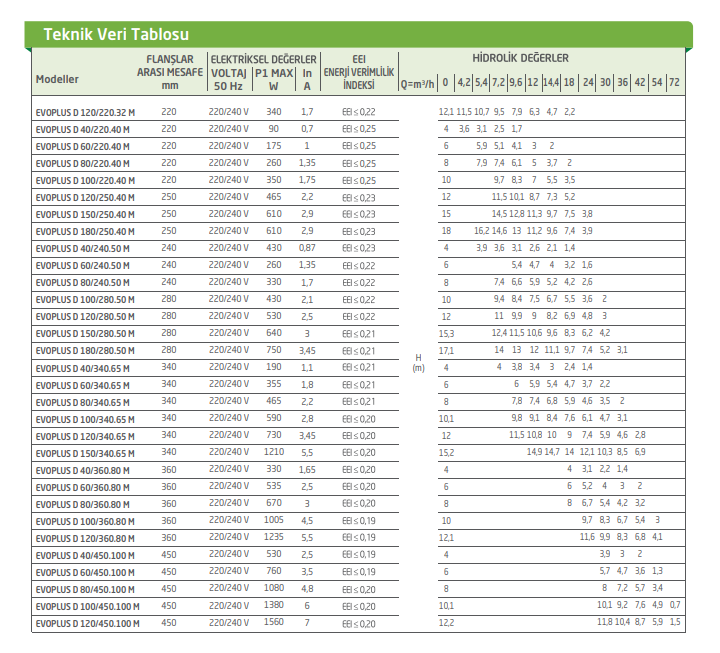Select model 'EVOPLUS D 180/250.40 M'
Viewport: 720px width, 653px height.
pyautogui.click(x=85, y=231)
